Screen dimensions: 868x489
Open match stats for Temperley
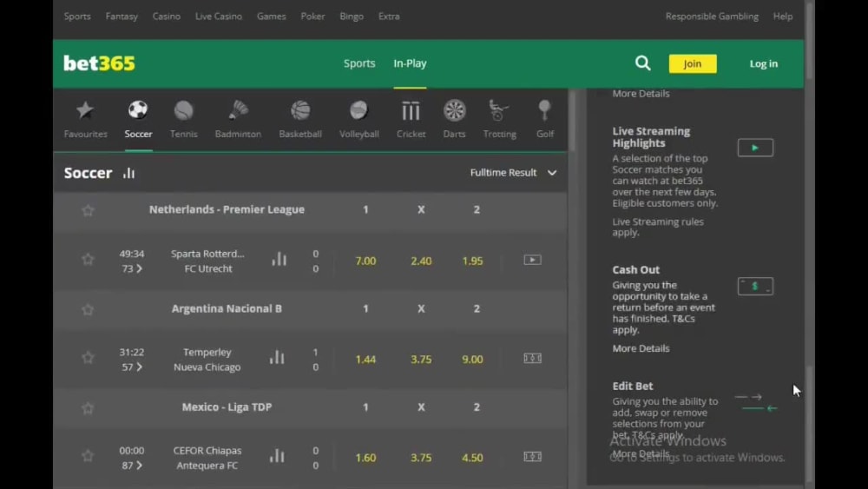point(277,358)
